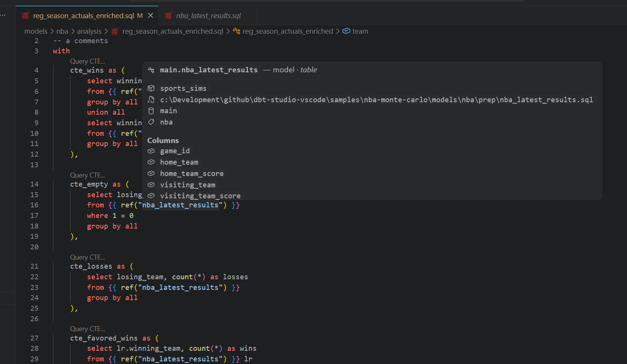Image resolution: width=627 pixels, height=364 pixels.
Task: Click the 'Columns' heading in the hover
Action: click(163, 140)
